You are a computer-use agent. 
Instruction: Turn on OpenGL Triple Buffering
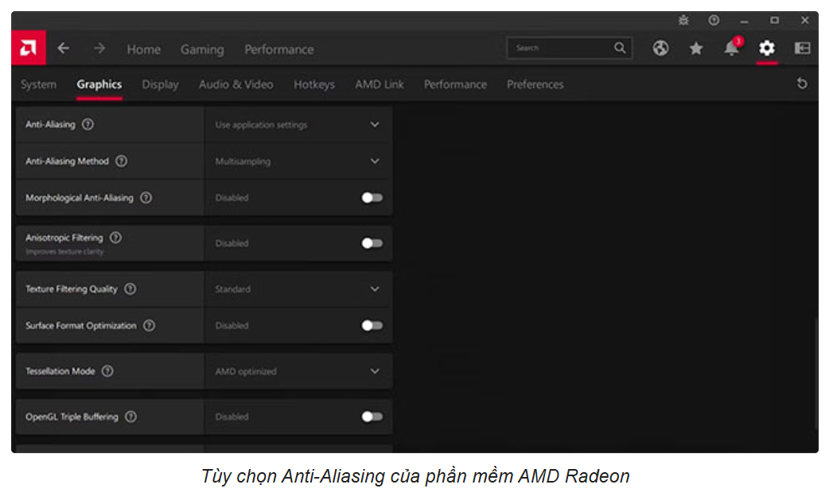coord(372,417)
